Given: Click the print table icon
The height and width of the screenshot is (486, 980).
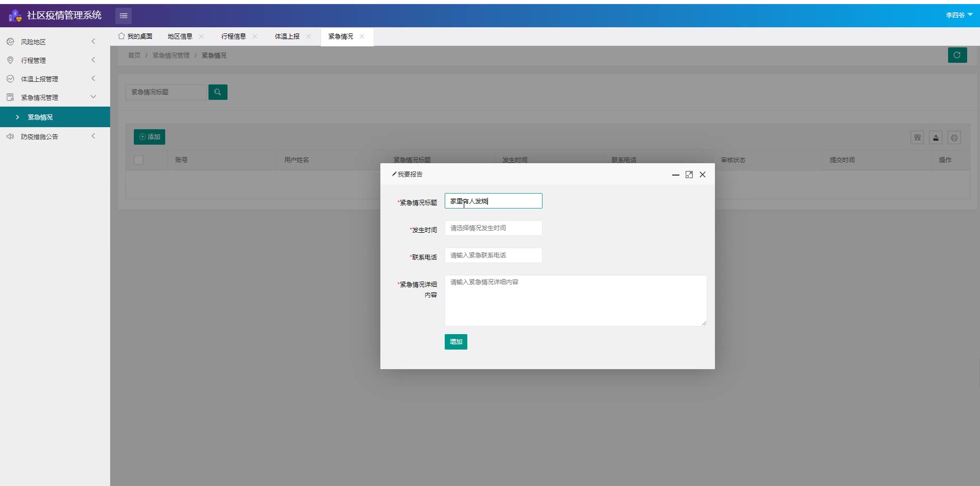Looking at the screenshot, I should (x=954, y=137).
